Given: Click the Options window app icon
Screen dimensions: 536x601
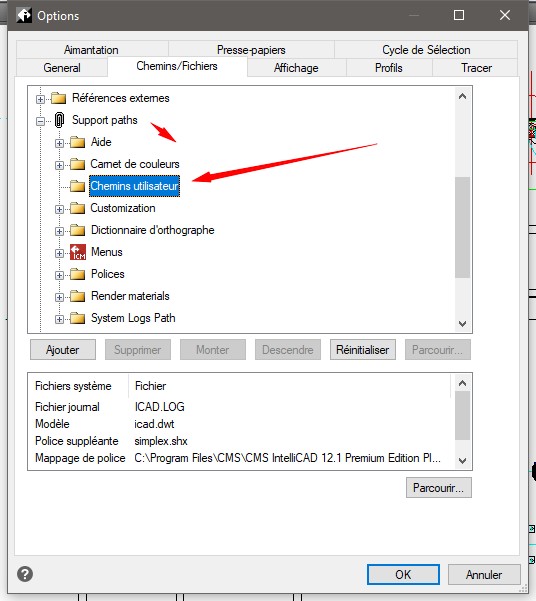Looking at the screenshot, I should coord(24,15).
